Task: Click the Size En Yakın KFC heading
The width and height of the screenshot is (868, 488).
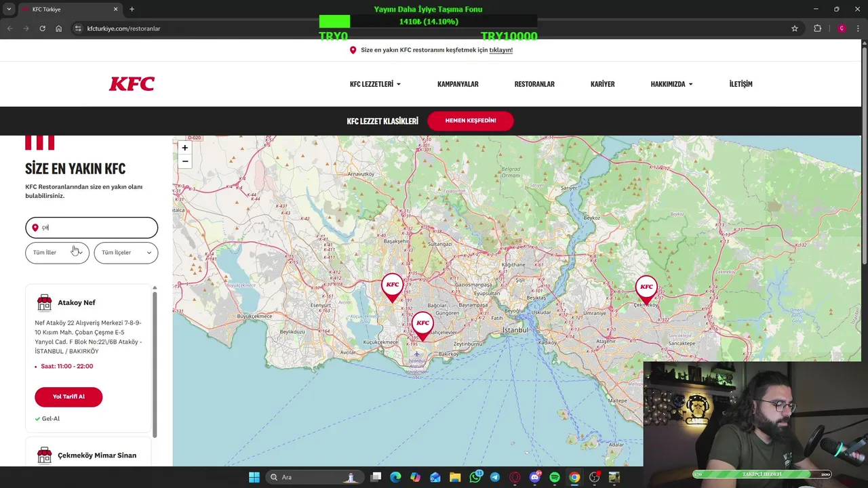Action: [x=75, y=169]
